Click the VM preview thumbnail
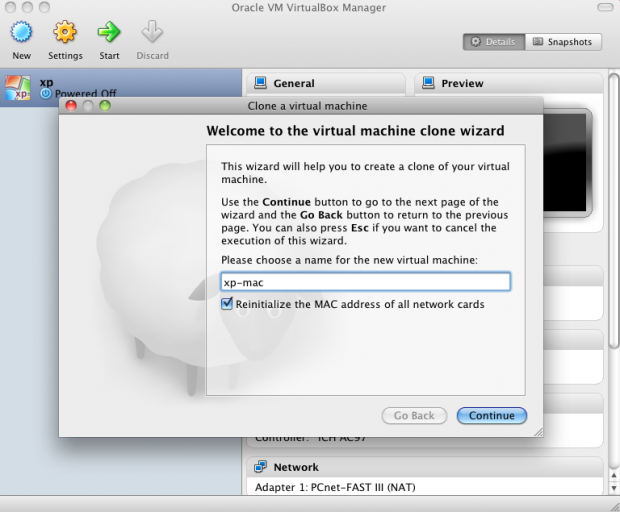This screenshot has height=512, width=620. point(566,162)
